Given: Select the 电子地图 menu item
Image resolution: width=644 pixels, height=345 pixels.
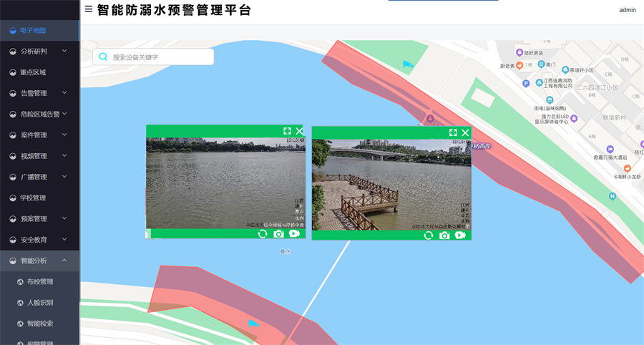Looking at the screenshot, I should [x=33, y=31].
